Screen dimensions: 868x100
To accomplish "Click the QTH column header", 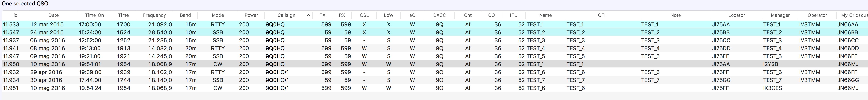I will tap(603, 15).
